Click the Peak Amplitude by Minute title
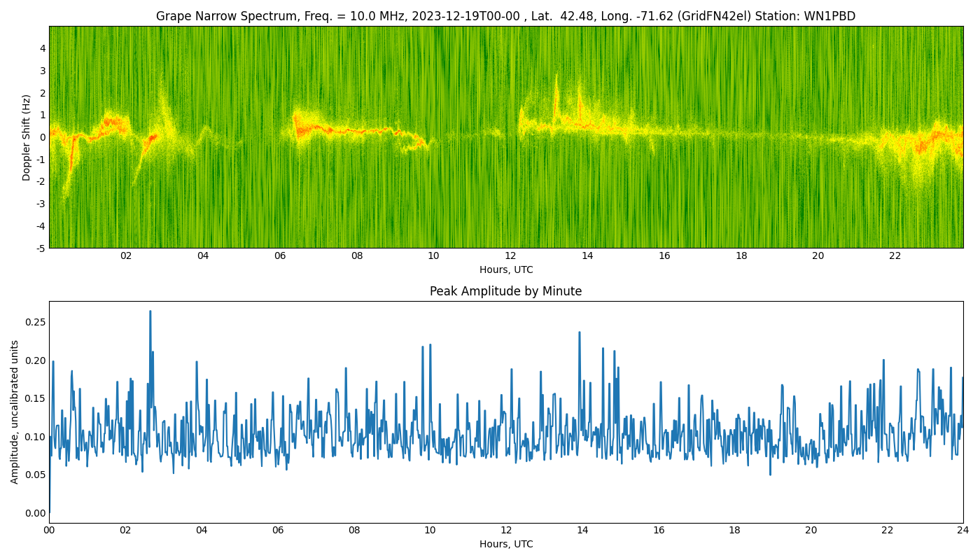Screen dimensions: 980x560 [505, 291]
